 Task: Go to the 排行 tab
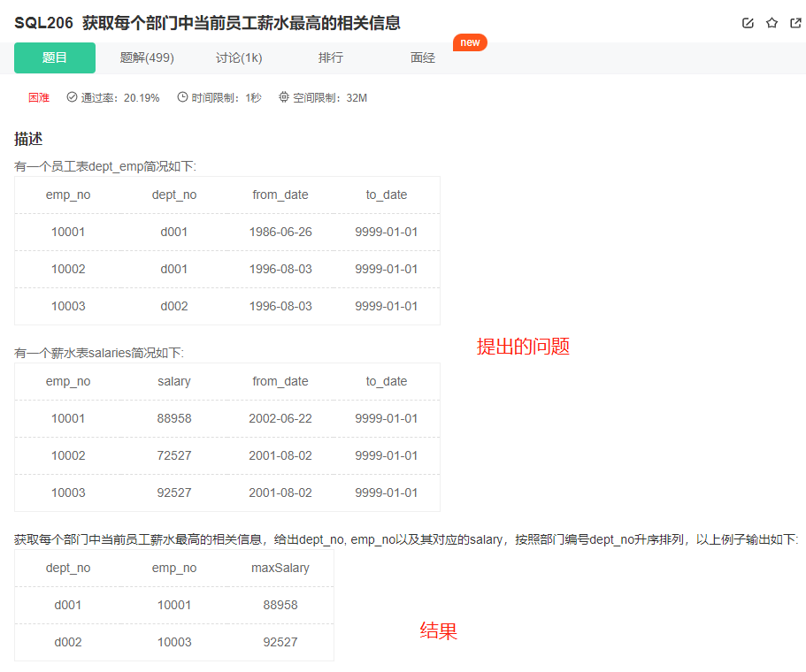[331, 58]
